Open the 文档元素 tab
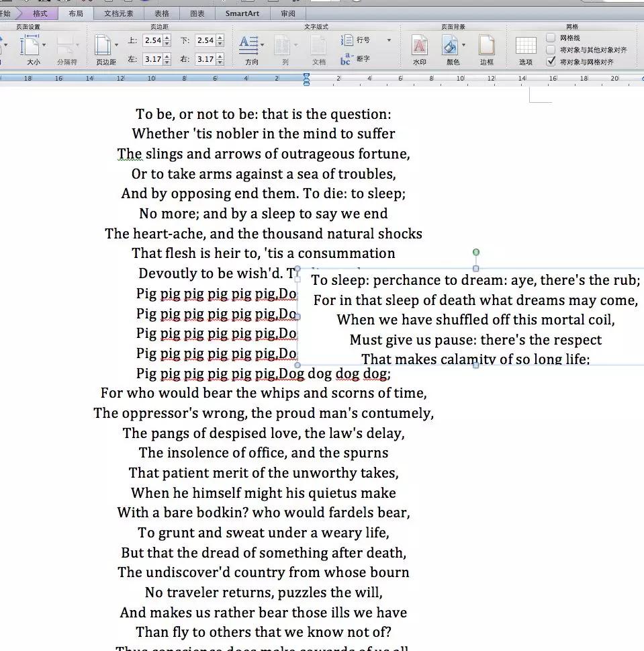Screen dimensions: 644x651 click(x=119, y=13)
